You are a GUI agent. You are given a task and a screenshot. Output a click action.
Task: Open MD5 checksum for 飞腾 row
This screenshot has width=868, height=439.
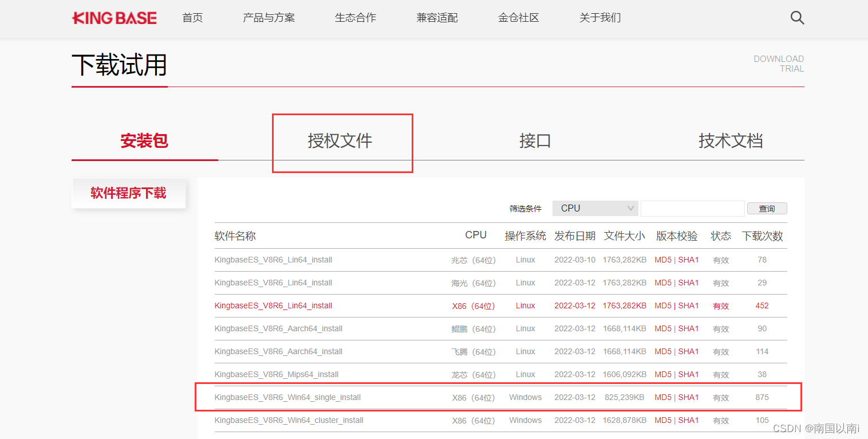click(x=663, y=351)
